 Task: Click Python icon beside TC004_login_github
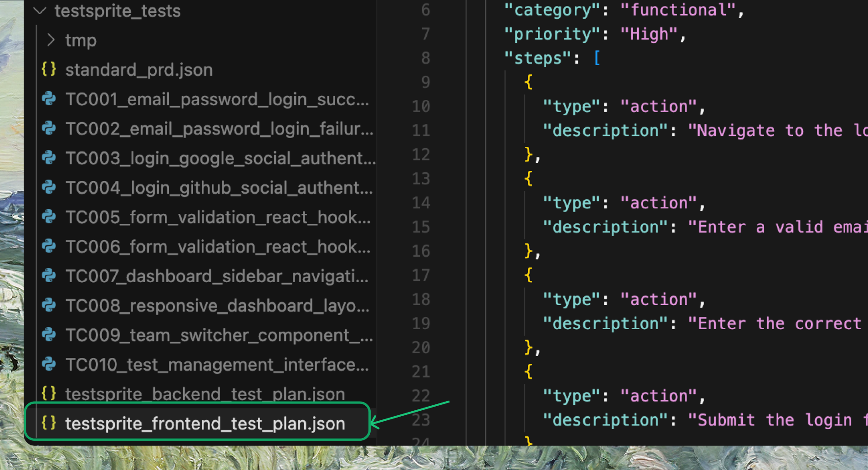[49, 187]
